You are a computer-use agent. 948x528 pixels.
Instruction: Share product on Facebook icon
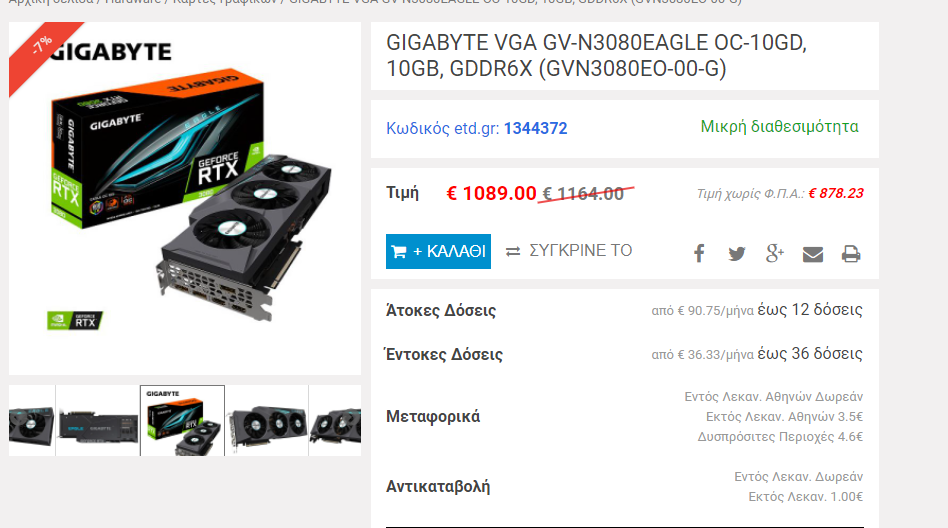699,253
